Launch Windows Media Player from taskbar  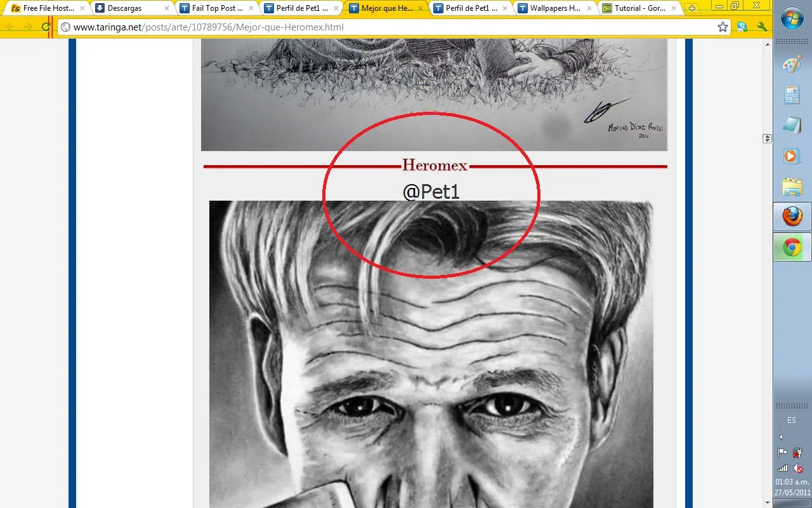click(x=792, y=156)
